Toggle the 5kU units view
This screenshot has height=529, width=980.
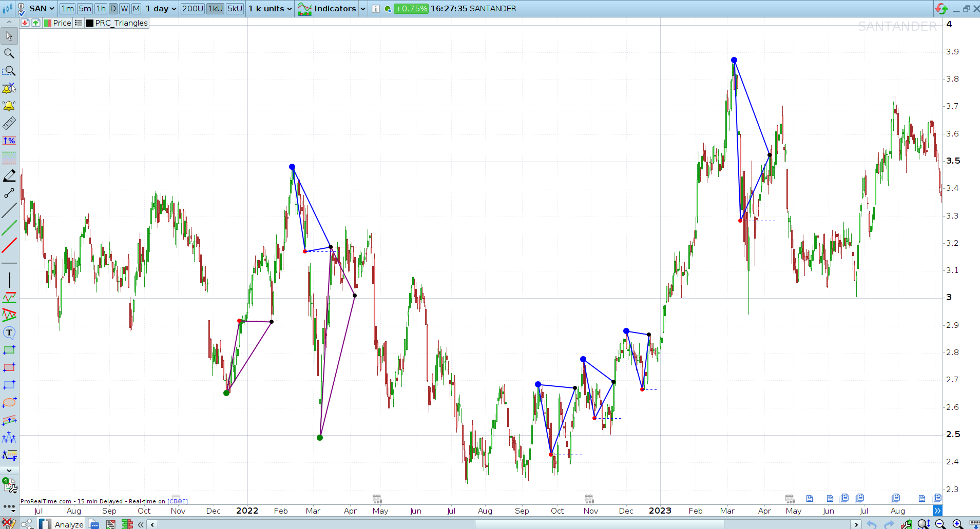pos(235,9)
